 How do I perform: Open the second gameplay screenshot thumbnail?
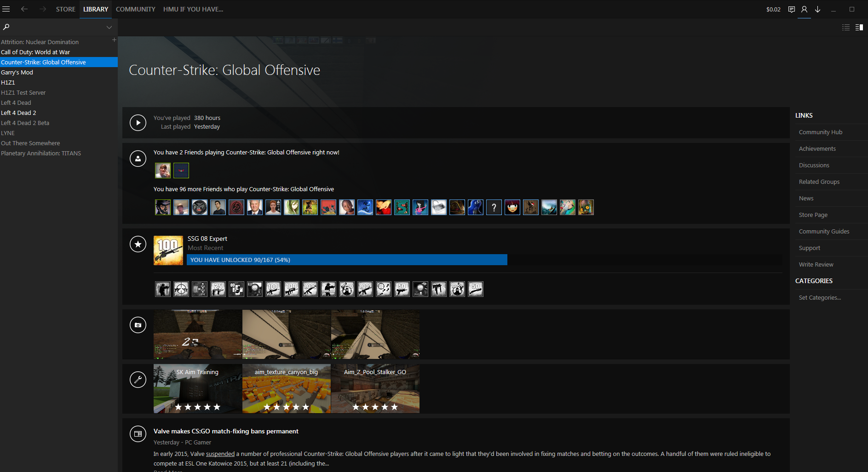click(287, 334)
